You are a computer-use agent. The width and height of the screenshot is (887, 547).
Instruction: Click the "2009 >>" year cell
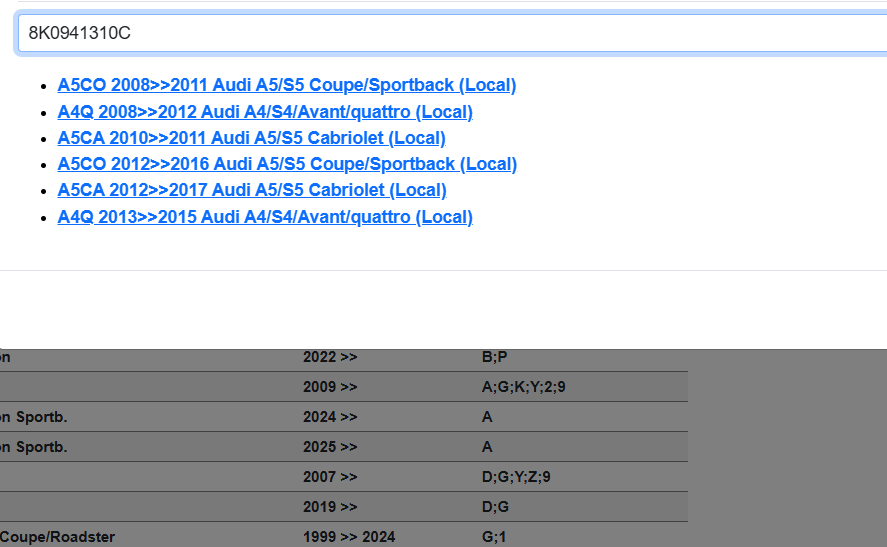(x=330, y=387)
